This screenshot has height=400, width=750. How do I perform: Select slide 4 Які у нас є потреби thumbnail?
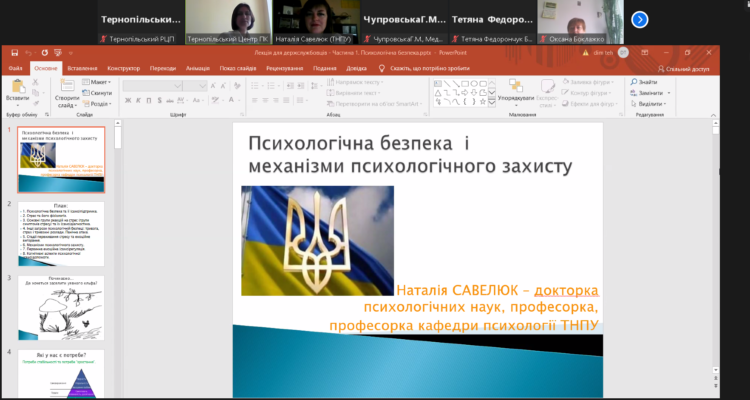(61, 374)
